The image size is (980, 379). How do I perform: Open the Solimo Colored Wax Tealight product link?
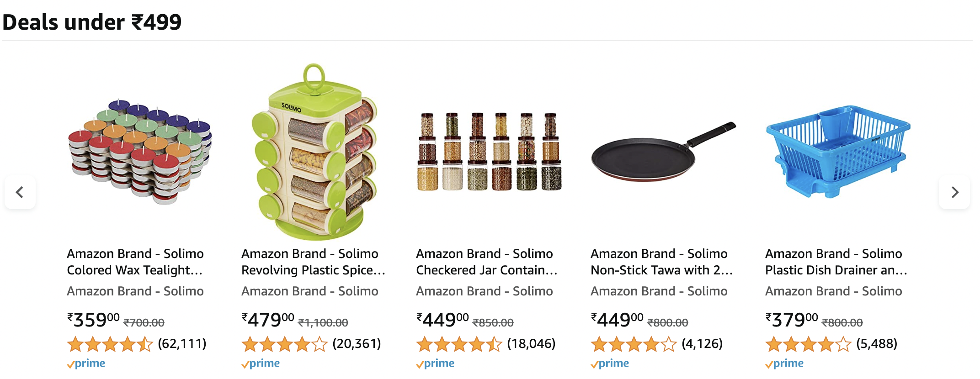coord(135,261)
